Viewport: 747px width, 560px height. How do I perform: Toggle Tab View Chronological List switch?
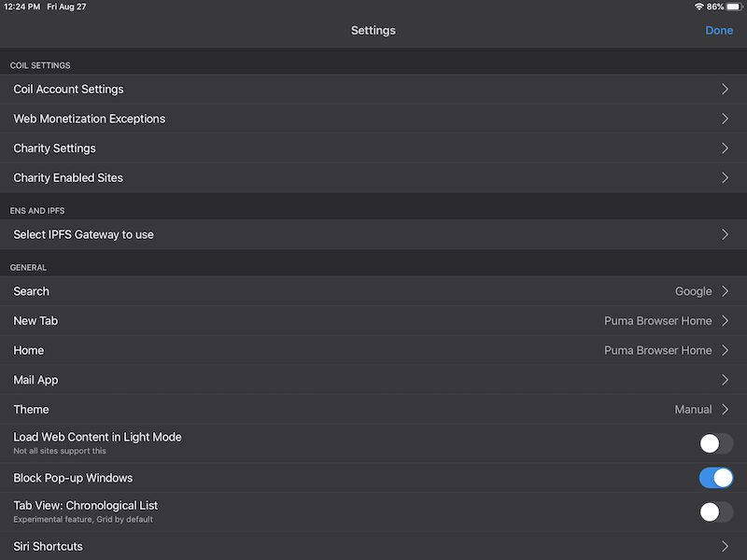click(x=716, y=511)
